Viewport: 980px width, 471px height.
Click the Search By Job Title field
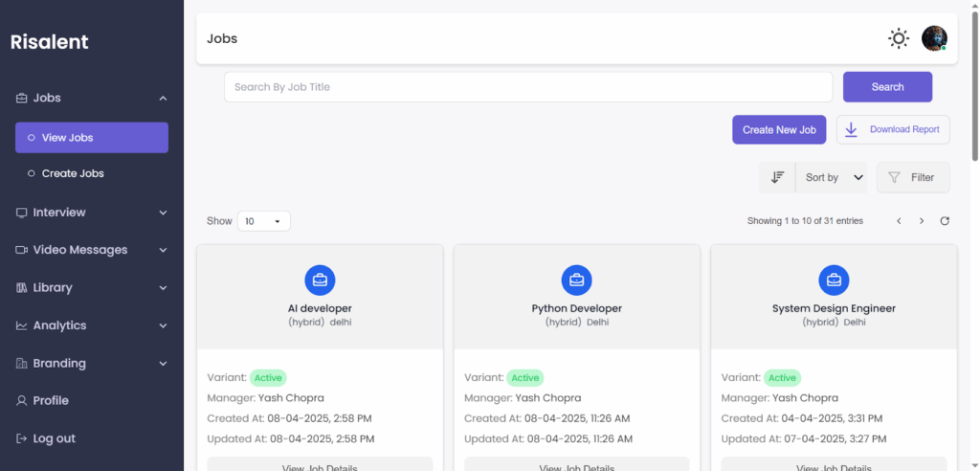coord(527,87)
